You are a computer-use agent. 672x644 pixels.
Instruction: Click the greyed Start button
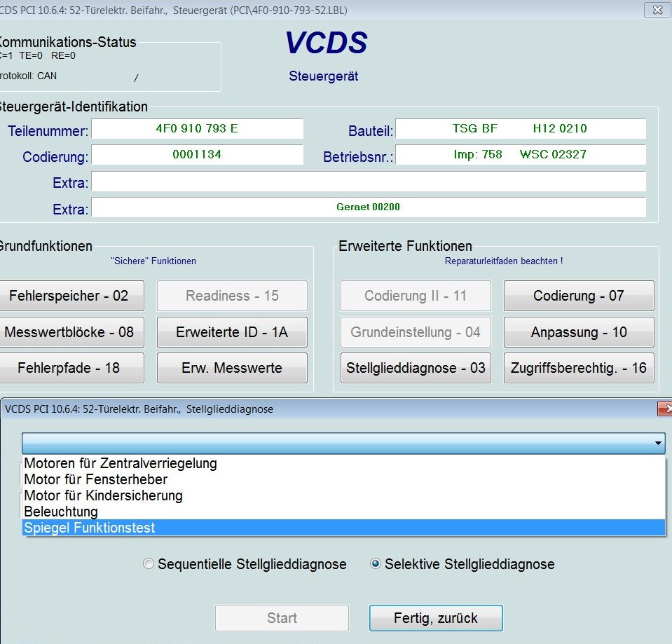click(282, 618)
